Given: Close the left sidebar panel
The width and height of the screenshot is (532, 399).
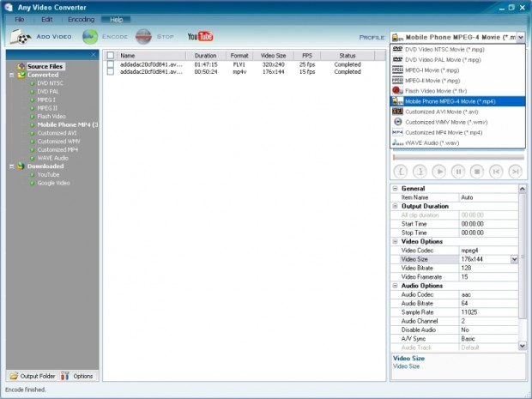Looking at the screenshot, I should pyautogui.click(x=94, y=55).
